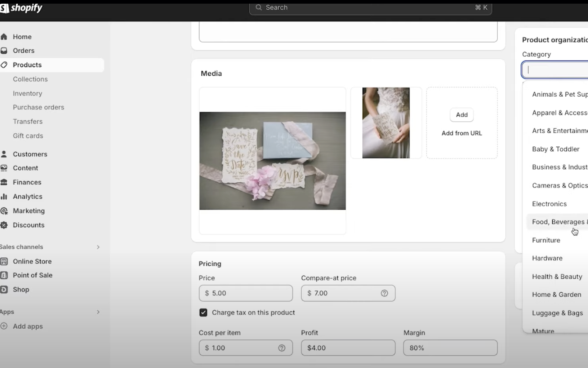Screen dimensions: 588x368
Task: Expand the Sales channels section
Action: click(98, 247)
